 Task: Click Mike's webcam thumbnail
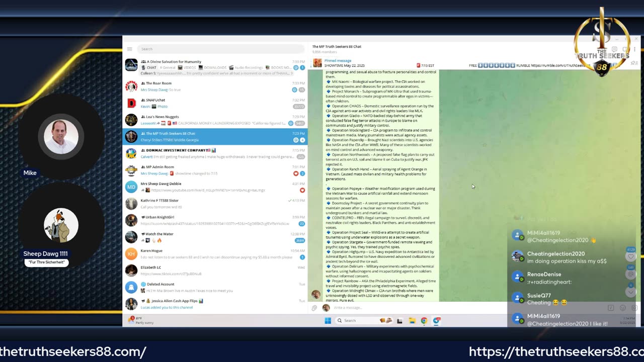coord(61,137)
